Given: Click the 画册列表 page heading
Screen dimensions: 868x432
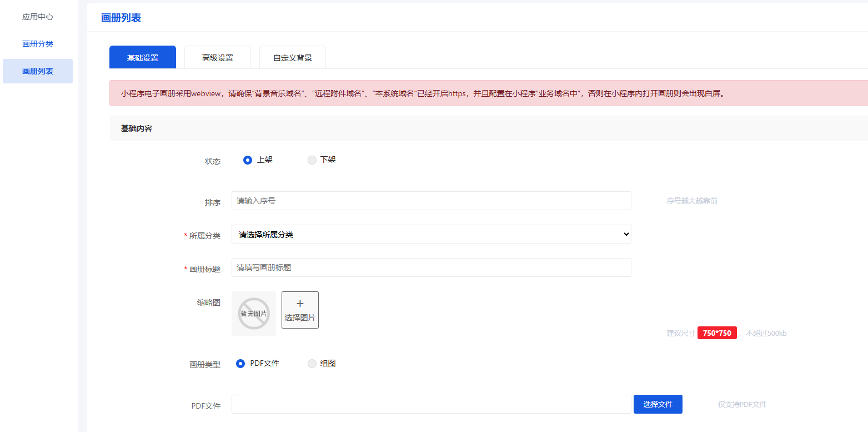Looking at the screenshot, I should point(121,18).
